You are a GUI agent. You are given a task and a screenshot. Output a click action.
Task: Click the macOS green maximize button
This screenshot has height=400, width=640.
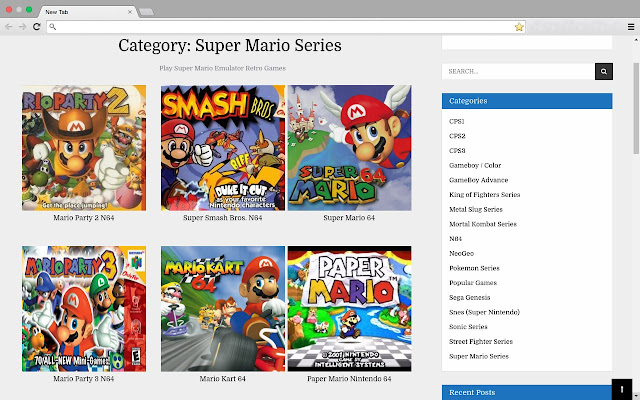[29, 9]
